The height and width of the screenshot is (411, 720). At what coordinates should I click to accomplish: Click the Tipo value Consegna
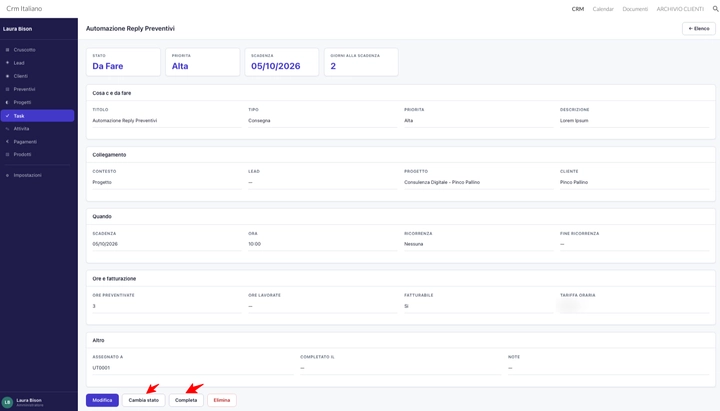259,120
